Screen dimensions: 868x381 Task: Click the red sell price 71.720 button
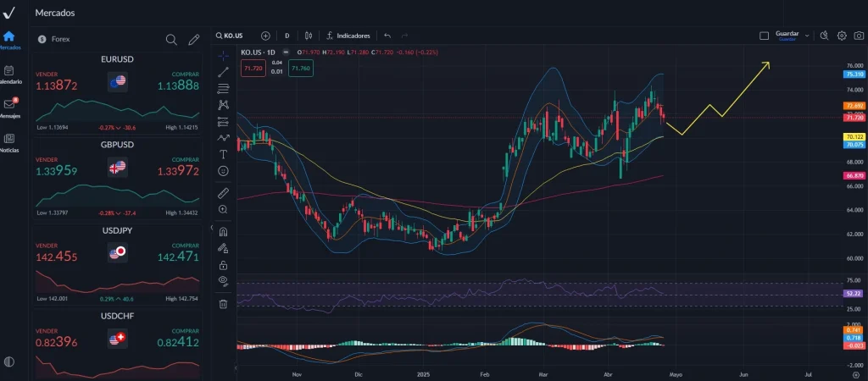point(253,68)
